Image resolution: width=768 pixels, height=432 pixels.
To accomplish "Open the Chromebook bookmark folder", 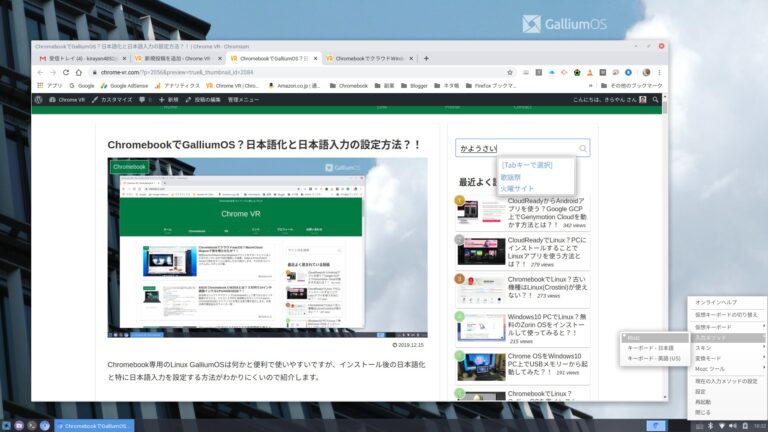I will coord(348,86).
